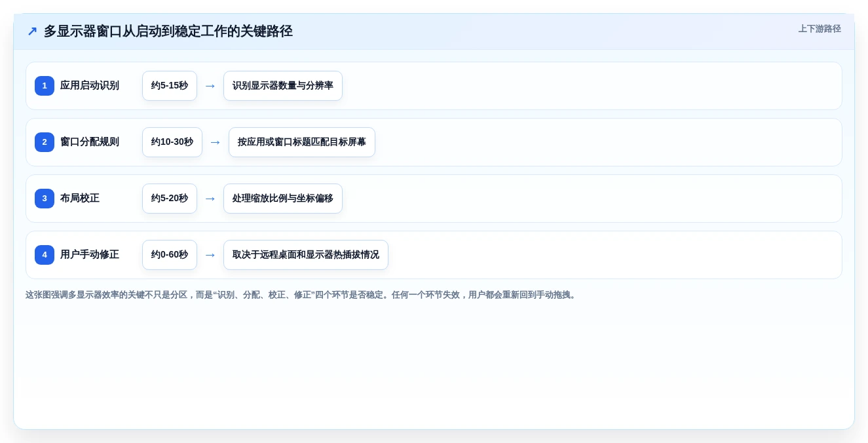
Task: Select step number 2 badge
Action: tap(45, 142)
